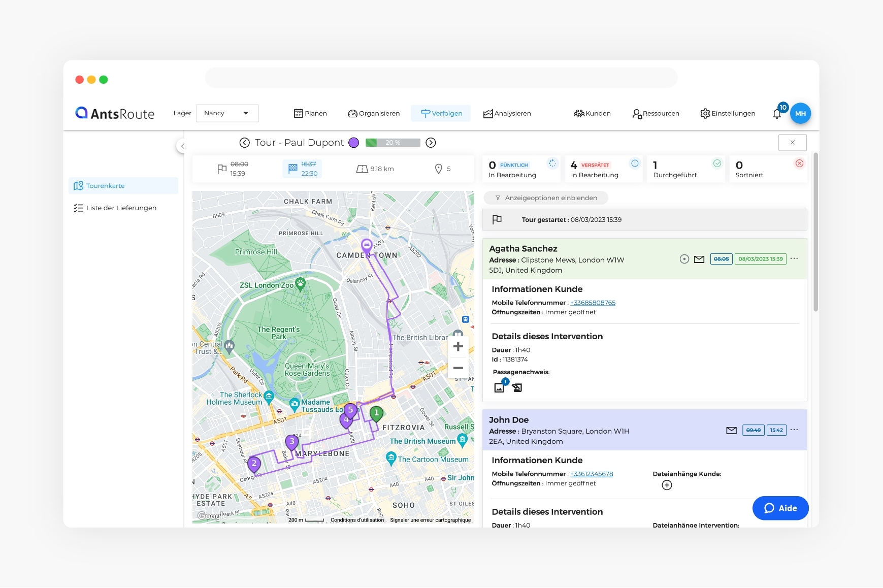Click the finish flag end time
The image size is (883, 588).
click(302, 169)
